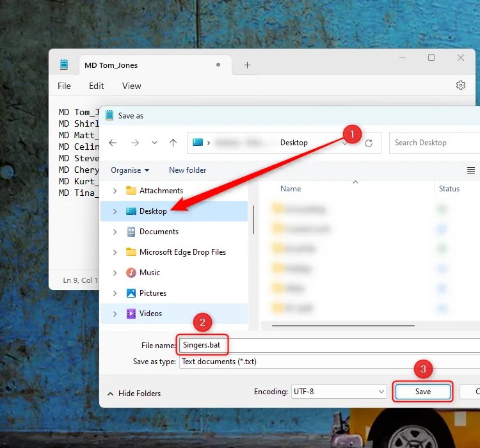Click the Search Desktop field
The image size is (480, 448).
pos(435,143)
